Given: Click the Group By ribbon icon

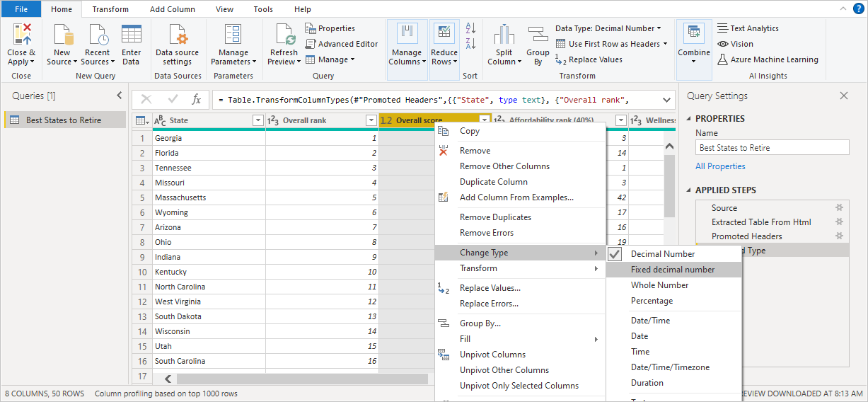Looking at the screenshot, I should point(538,35).
